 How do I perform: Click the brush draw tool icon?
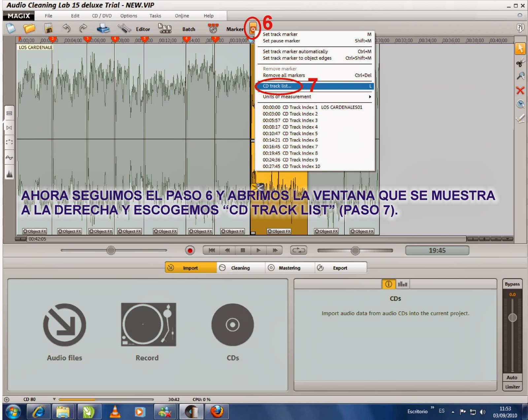(x=520, y=118)
